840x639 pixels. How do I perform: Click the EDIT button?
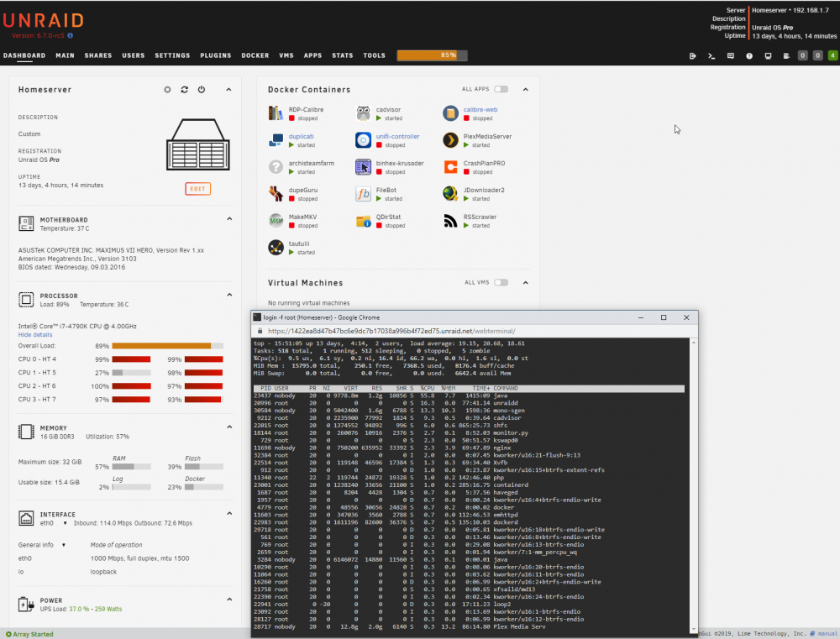(x=197, y=189)
